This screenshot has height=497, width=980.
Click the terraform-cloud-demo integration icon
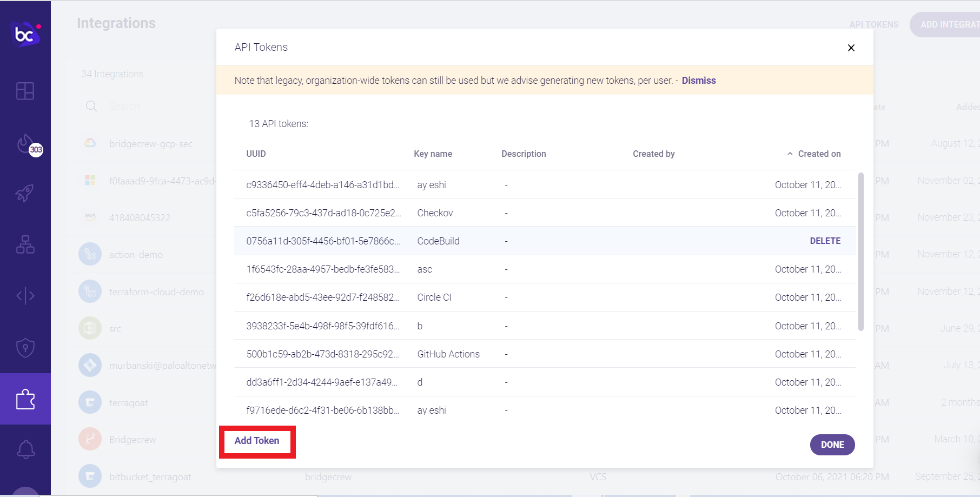click(90, 291)
